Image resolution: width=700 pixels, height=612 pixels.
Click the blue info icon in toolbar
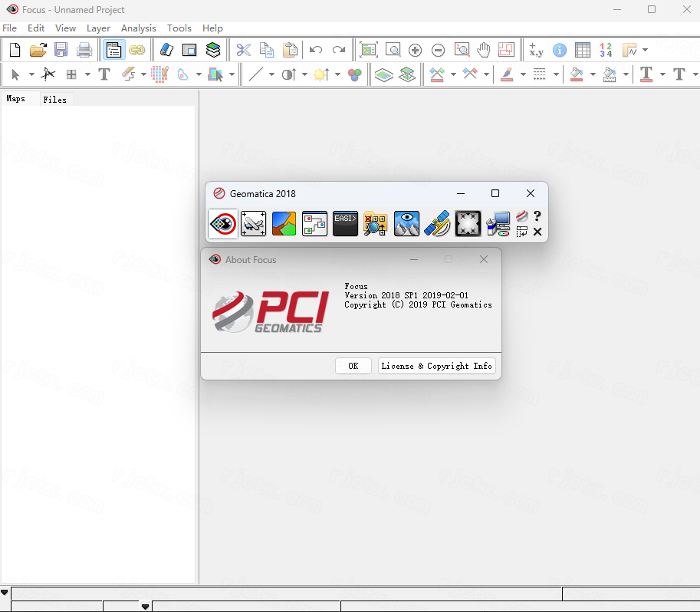pos(560,51)
